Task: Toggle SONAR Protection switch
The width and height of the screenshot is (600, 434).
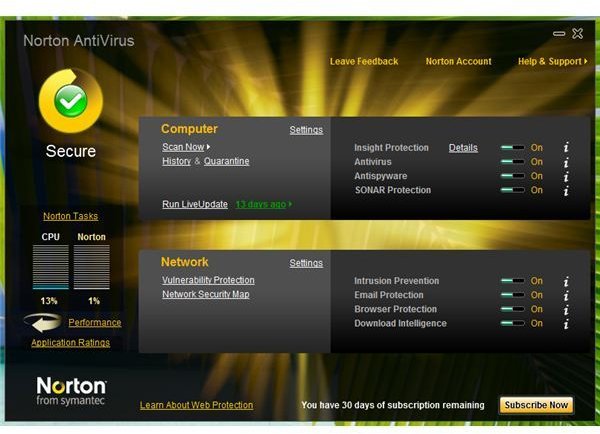Action: (x=512, y=190)
